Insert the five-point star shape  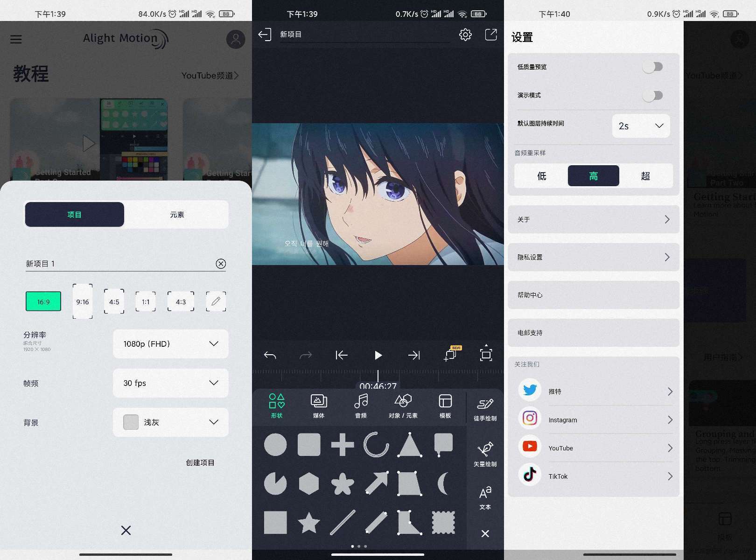pyautogui.click(x=309, y=523)
